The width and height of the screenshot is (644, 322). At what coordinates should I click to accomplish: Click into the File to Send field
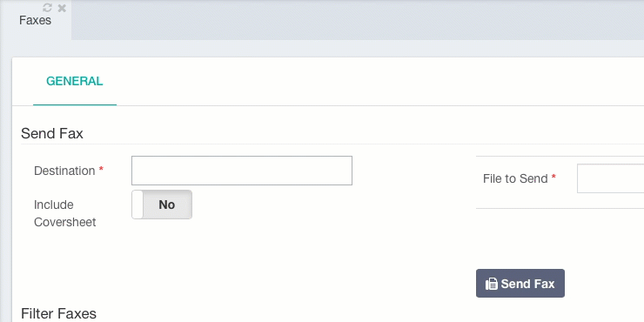tap(610, 178)
